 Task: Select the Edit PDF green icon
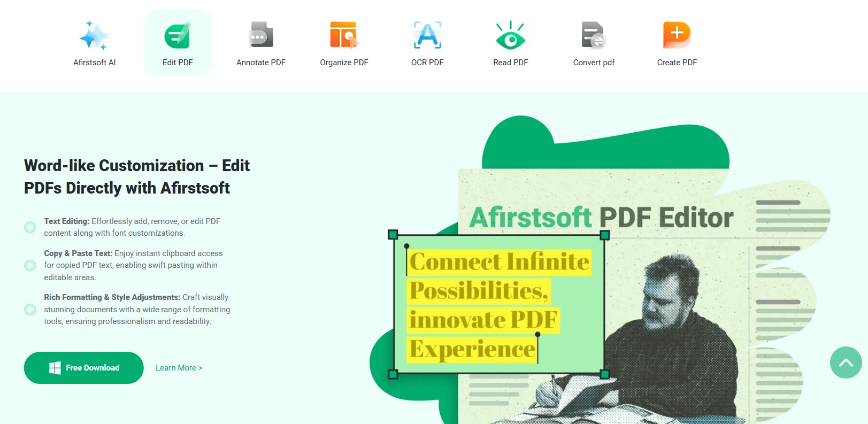pos(178,35)
